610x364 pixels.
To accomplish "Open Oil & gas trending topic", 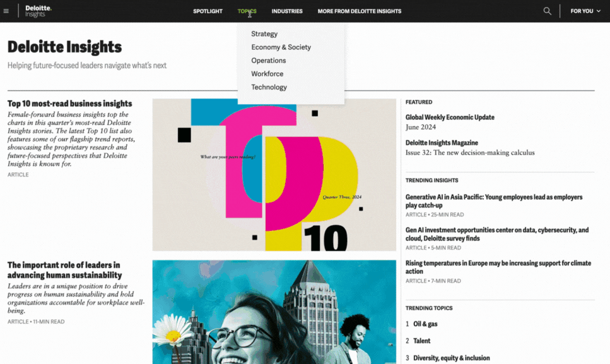I will pyautogui.click(x=425, y=324).
